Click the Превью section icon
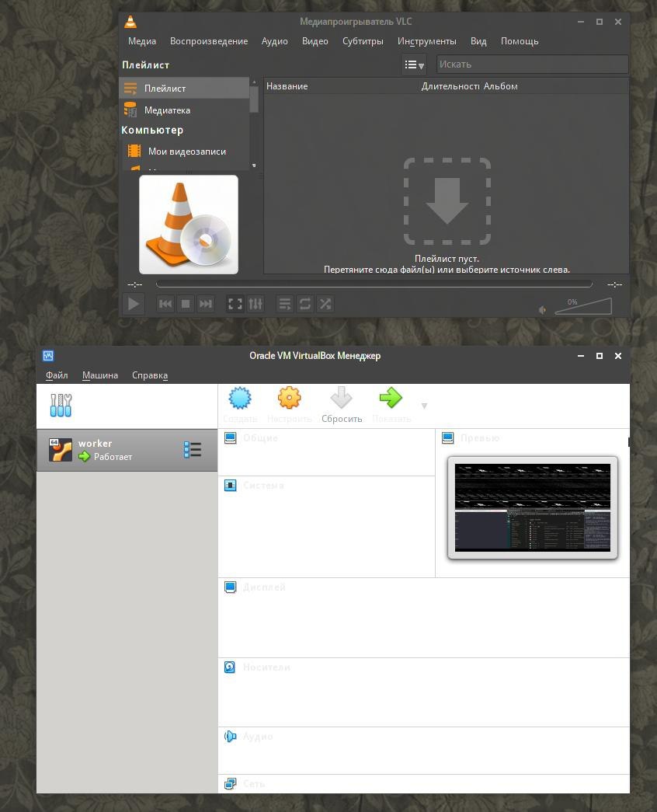 (x=448, y=437)
